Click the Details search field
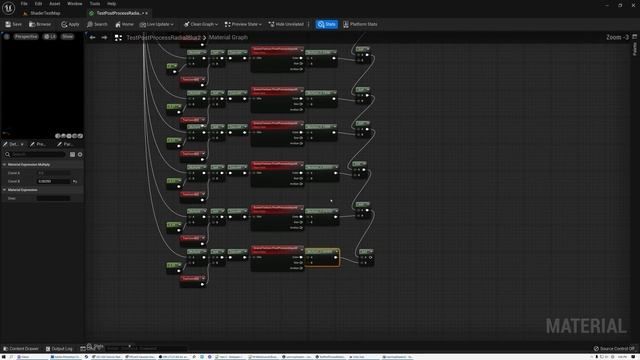640x360 pixels. click(35, 155)
